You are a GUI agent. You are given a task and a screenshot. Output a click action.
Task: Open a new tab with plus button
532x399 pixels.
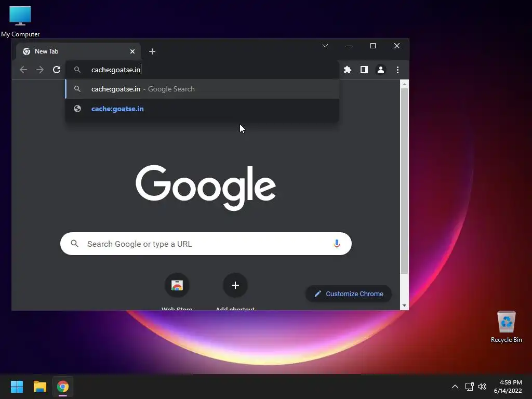pyautogui.click(x=152, y=51)
